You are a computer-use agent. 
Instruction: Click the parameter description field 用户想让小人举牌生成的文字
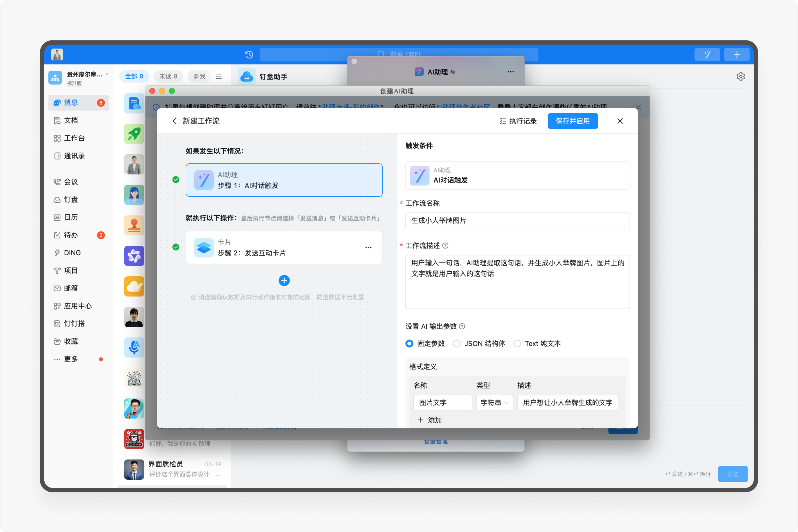[567, 402]
